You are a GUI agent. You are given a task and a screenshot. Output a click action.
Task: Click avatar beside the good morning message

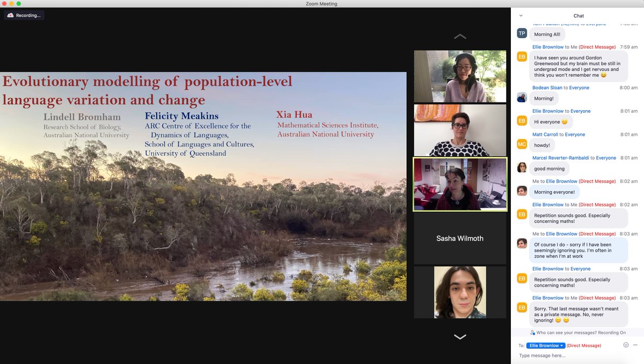click(522, 168)
